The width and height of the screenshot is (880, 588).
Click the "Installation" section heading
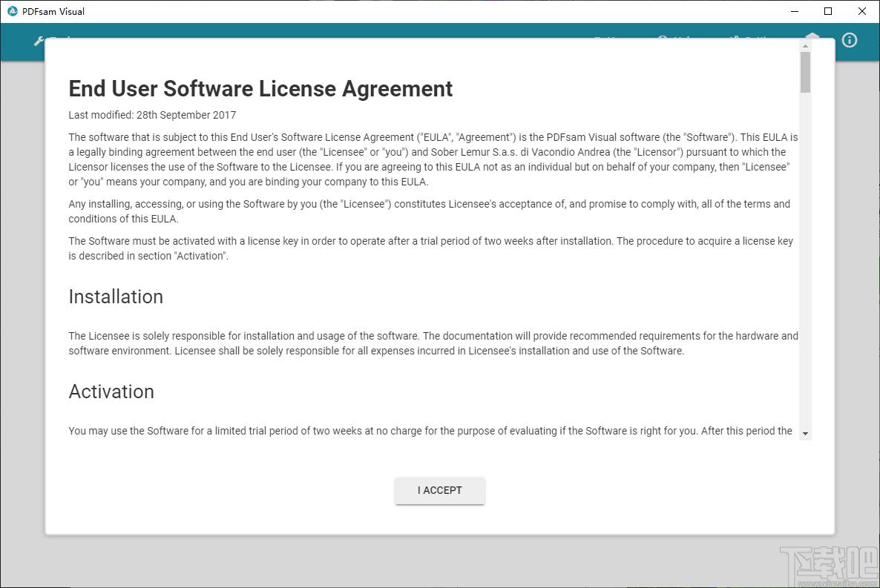click(116, 297)
